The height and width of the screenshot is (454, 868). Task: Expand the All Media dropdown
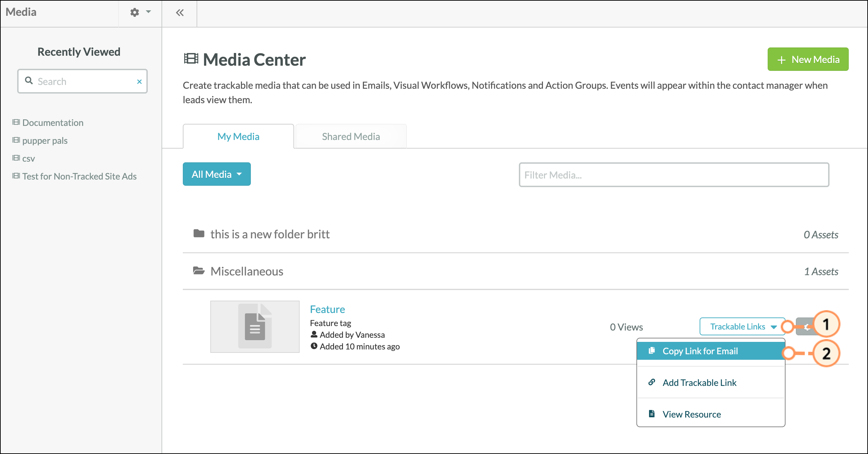tap(216, 174)
